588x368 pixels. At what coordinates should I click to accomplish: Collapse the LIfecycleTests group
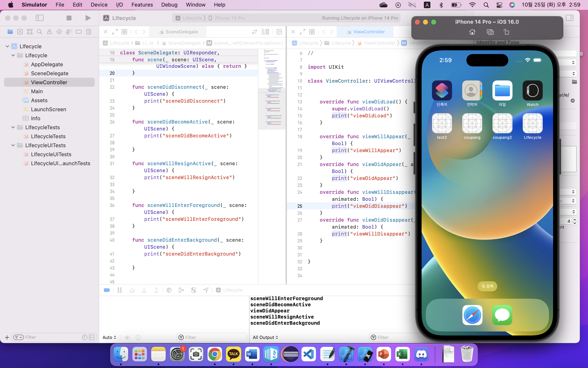(13, 127)
